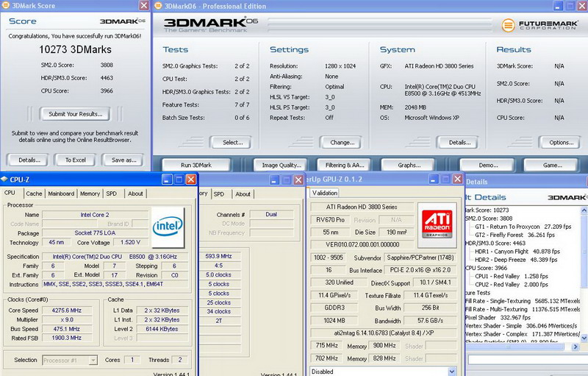Open the Mainboard tab in CPU-Z
588x376 pixels.
point(61,194)
